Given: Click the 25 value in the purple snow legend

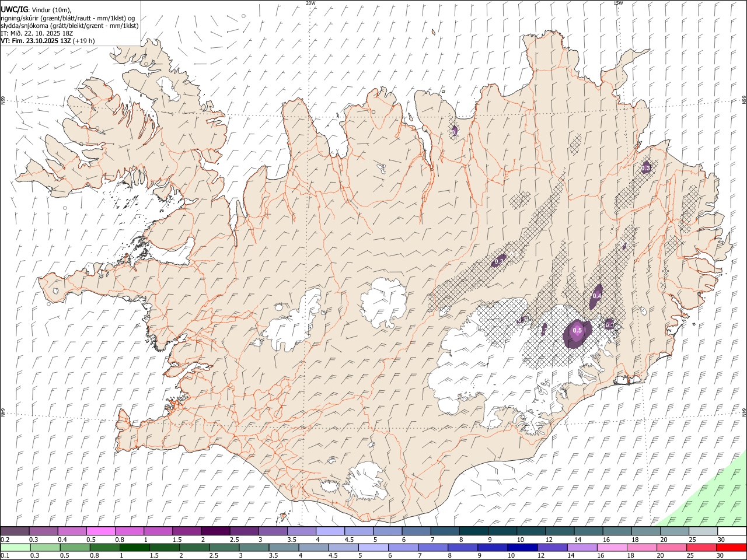Looking at the screenshot, I should [x=692, y=540].
